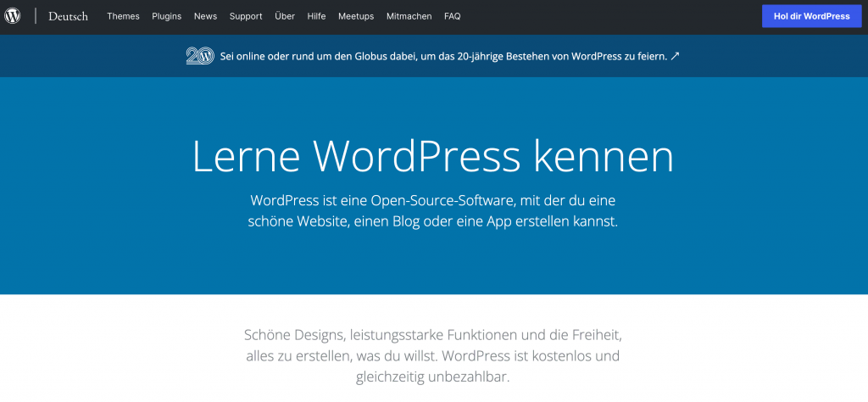Viewport: 868px width, 402px height.
Task: Open the Meetups navigation link
Action: tap(356, 16)
